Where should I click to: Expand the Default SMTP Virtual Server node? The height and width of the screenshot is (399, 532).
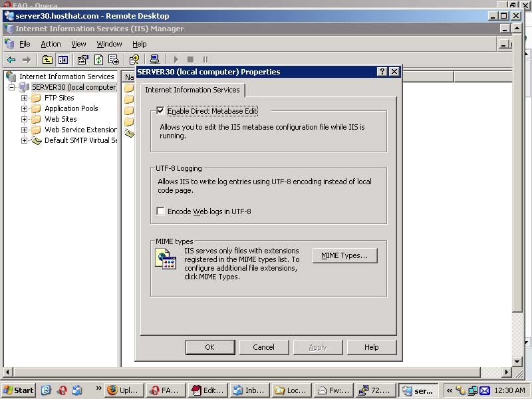24,140
